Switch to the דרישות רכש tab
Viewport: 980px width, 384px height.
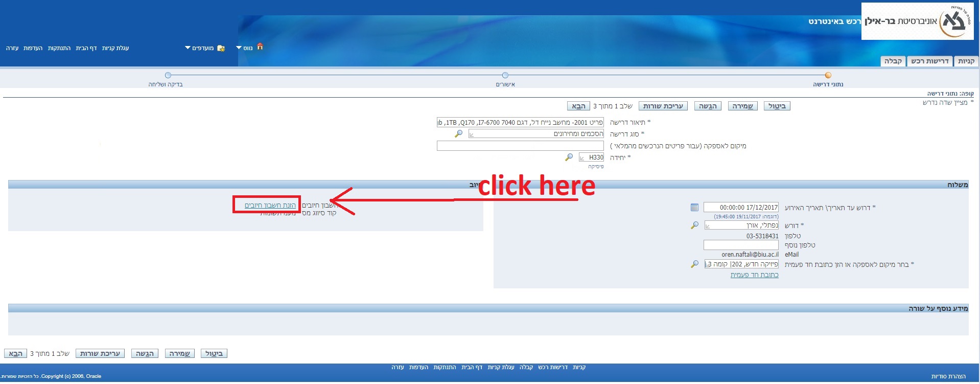(929, 61)
